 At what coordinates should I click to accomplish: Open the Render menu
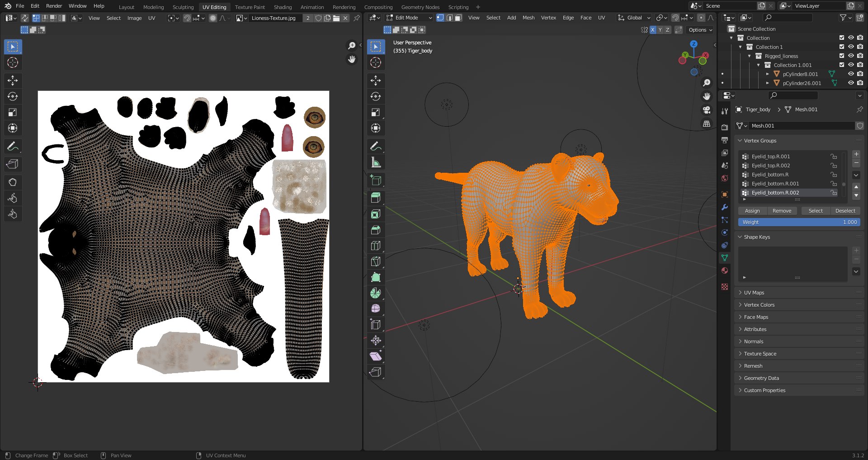pos(54,6)
